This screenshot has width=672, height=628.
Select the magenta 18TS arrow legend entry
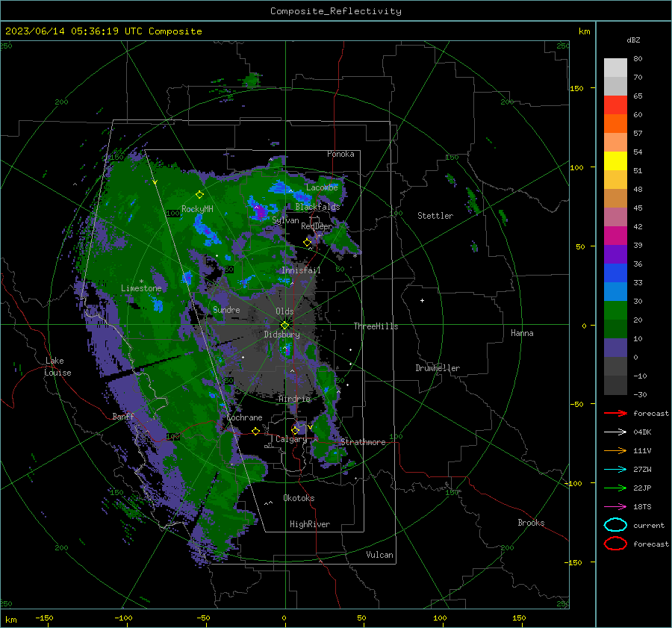[x=615, y=507]
